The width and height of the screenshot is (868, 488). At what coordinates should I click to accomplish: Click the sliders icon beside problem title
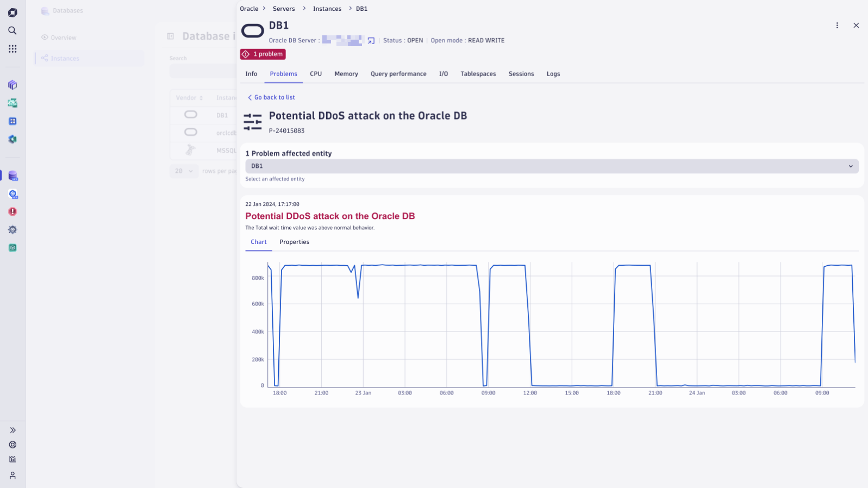tap(253, 122)
